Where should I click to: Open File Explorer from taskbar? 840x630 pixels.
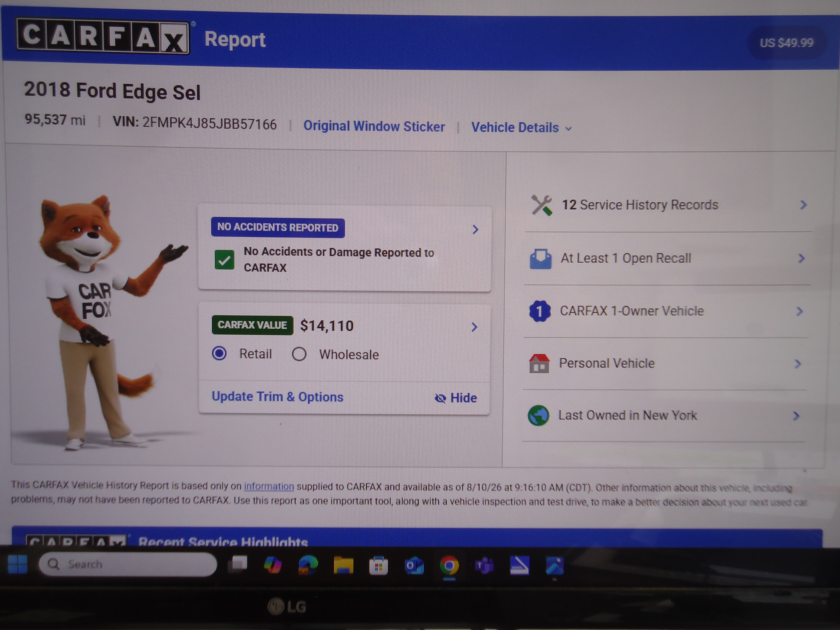[x=343, y=566]
